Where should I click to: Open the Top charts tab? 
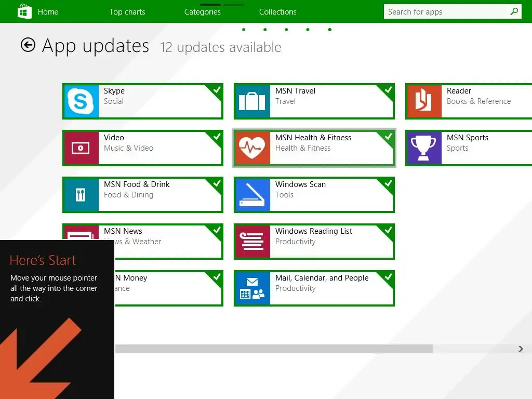[x=127, y=12]
